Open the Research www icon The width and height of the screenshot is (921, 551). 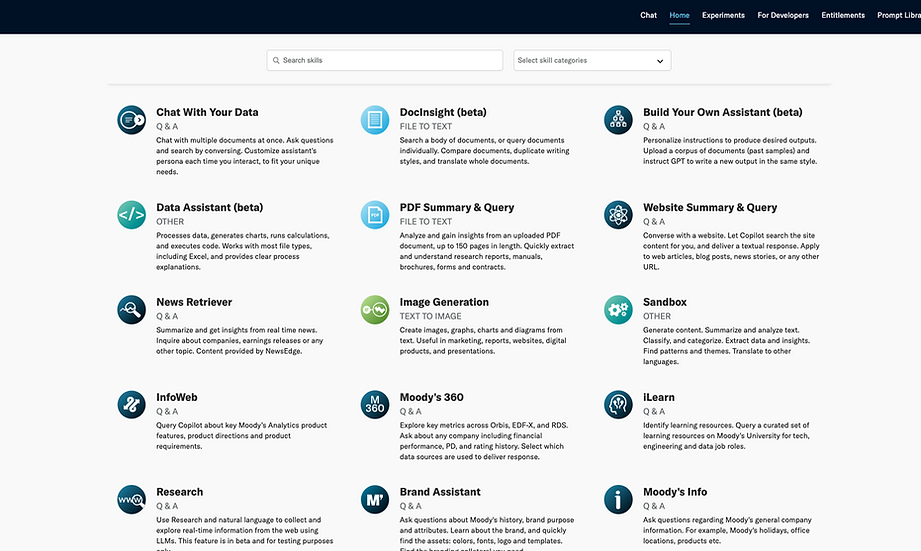point(132,499)
